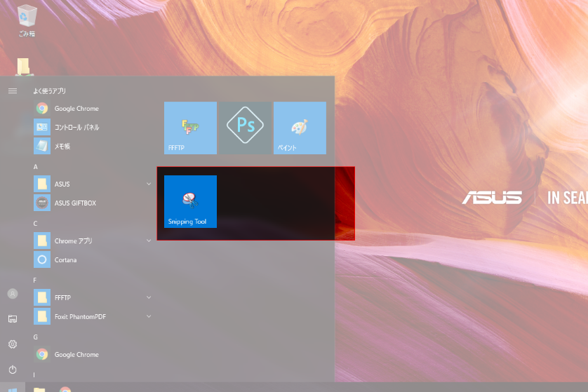This screenshot has width=588, height=392.
Task: Open the Photoshop Express Ps tile
Action: (246, 128)
